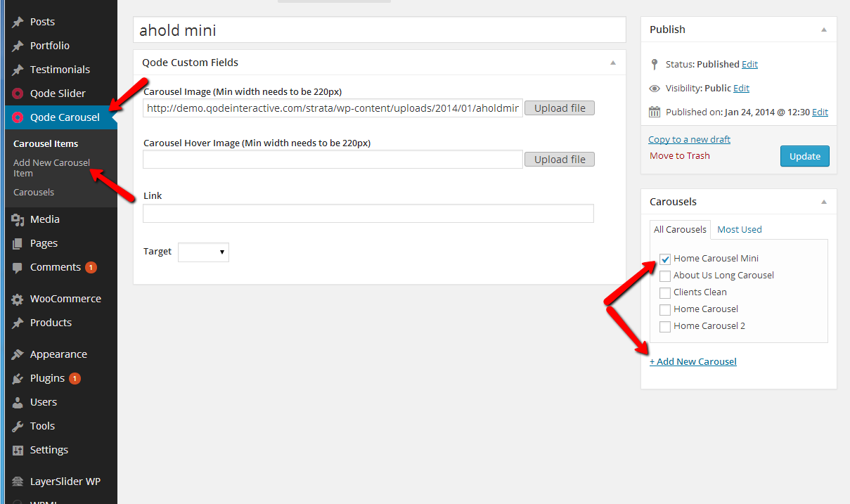Click Upload file for Carousel Hover Image
Viewport: 850px width, 504px height.
(559, 160)
